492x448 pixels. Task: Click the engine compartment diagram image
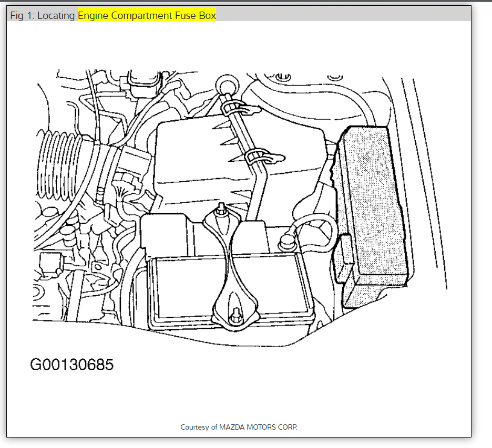coord(240,209)
